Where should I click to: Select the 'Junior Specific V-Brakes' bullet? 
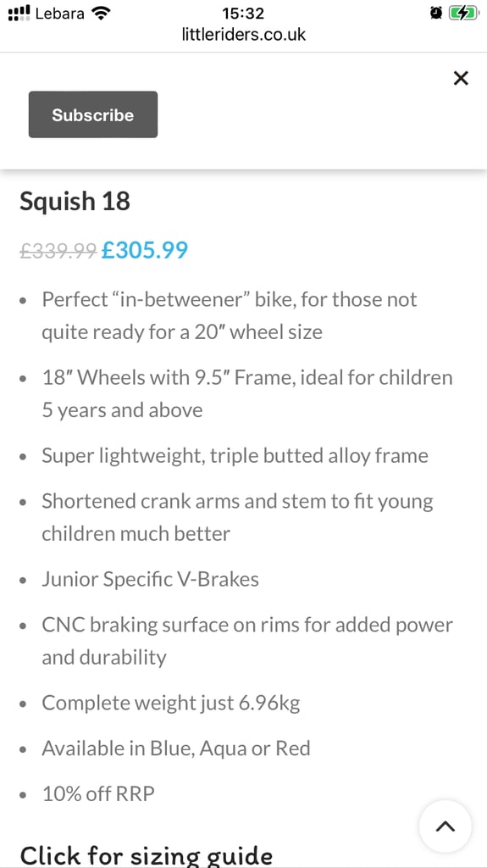coord(151,580)
